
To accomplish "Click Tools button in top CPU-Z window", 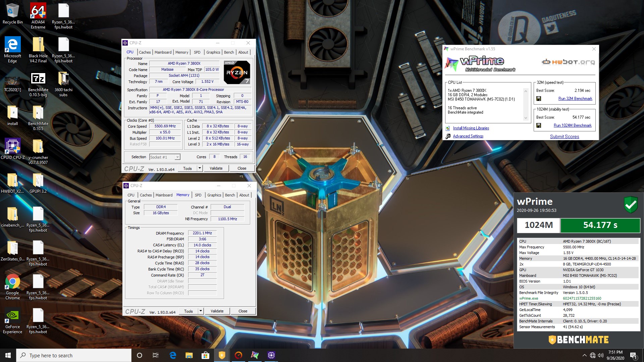I will point(187,168).
